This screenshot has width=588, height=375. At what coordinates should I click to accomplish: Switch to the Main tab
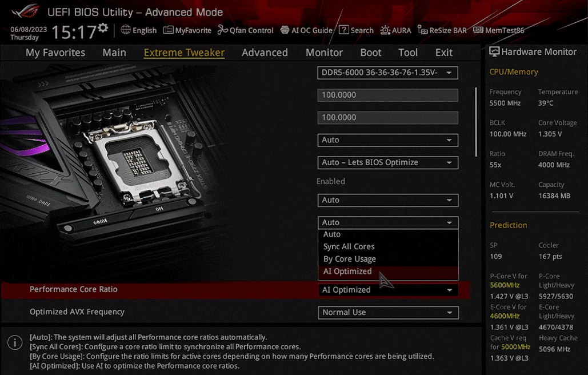click(114, 53)
